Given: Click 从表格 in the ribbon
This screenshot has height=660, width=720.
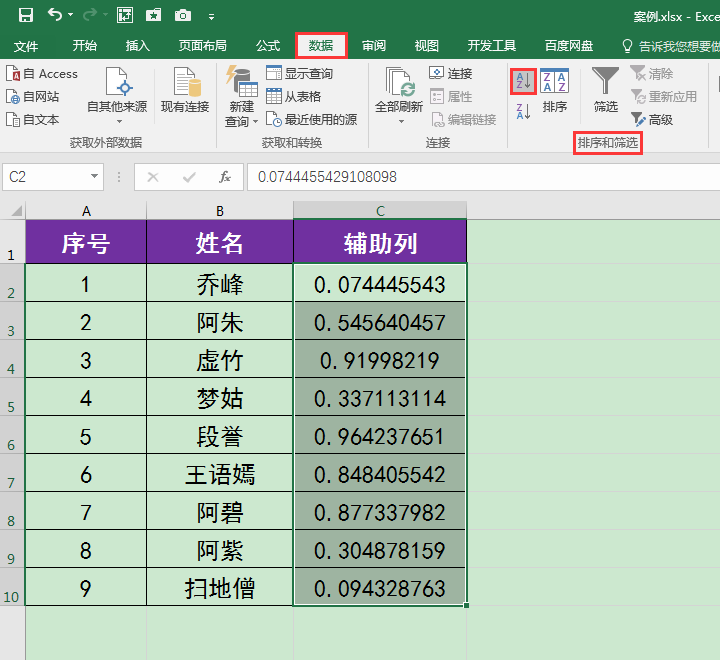Looking at the screenshot, I should [293, 96].
